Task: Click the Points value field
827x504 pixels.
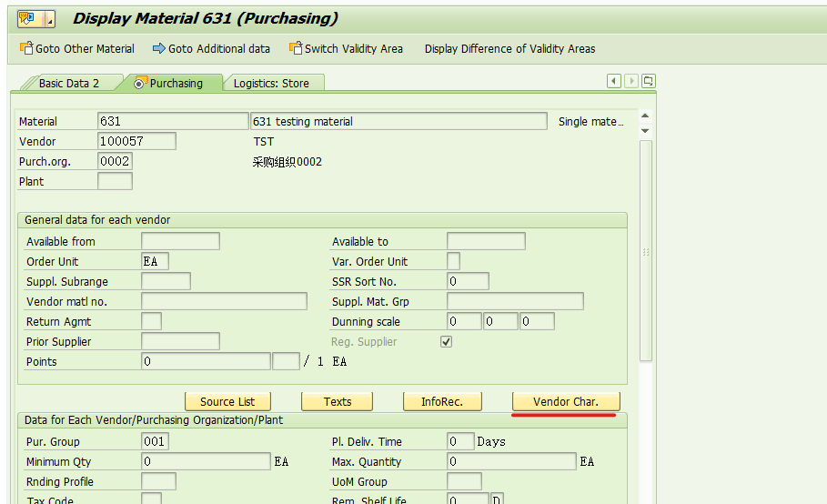Action: (x=206, y=362)
